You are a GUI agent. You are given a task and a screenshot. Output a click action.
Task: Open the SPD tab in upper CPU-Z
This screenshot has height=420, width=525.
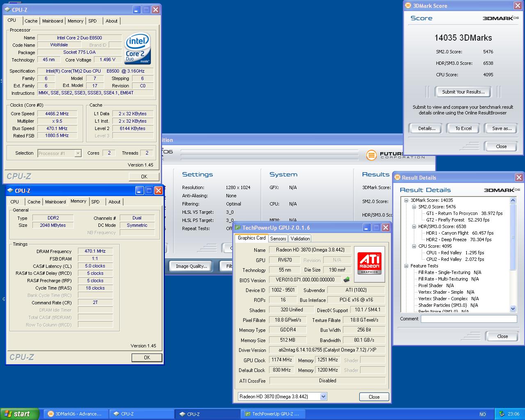[x=93, y=21]
